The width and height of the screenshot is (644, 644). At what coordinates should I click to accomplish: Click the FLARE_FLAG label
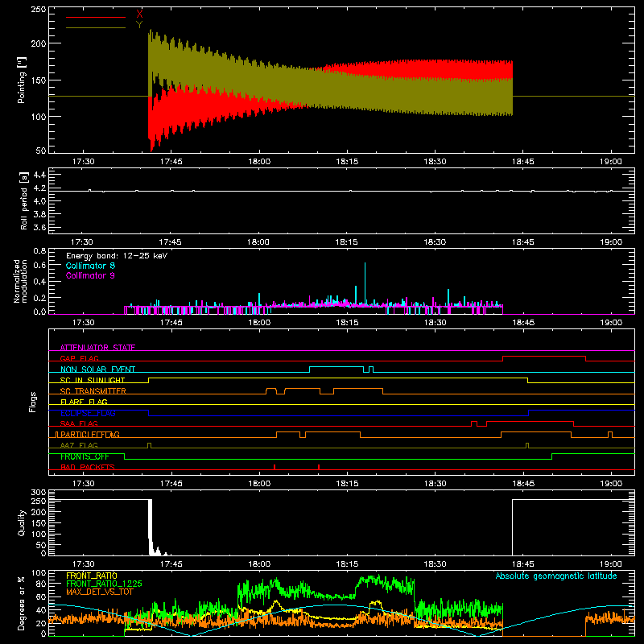coord(84,402)
